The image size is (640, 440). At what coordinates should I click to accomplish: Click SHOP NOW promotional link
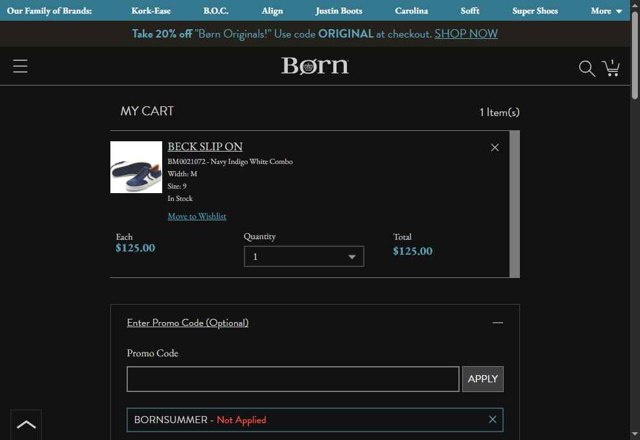pos(466,33)
